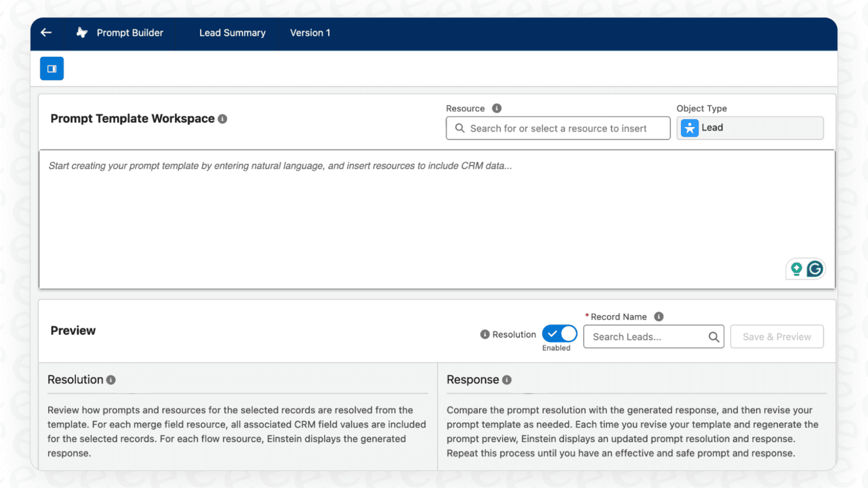Click the Prompt Builder quill icon
This screenshot has width=868, height=488.
point(81,33)
